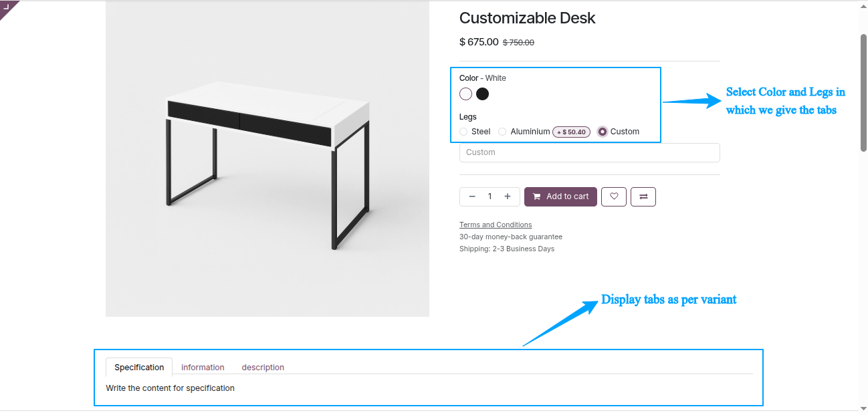The width and height of the screenshot is (868, 415).
Task: Click the cart icon in Add to cart
Action: (x=536, y=196)
